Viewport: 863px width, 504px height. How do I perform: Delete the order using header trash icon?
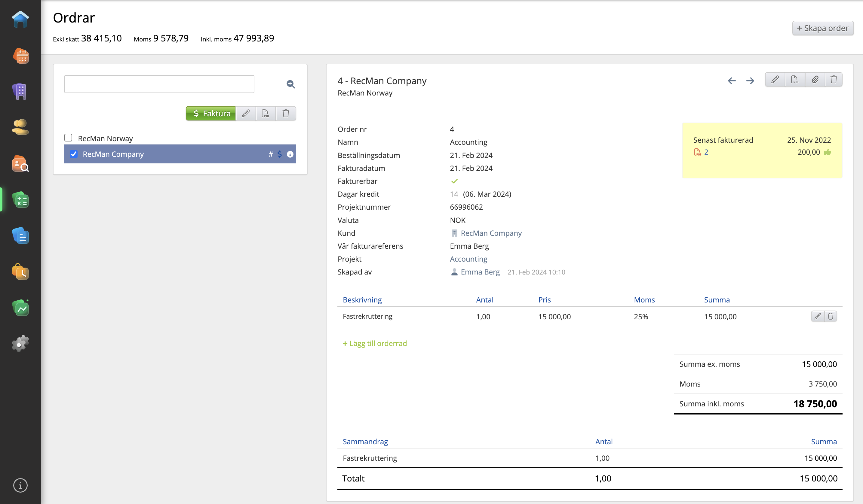point(834,80)
